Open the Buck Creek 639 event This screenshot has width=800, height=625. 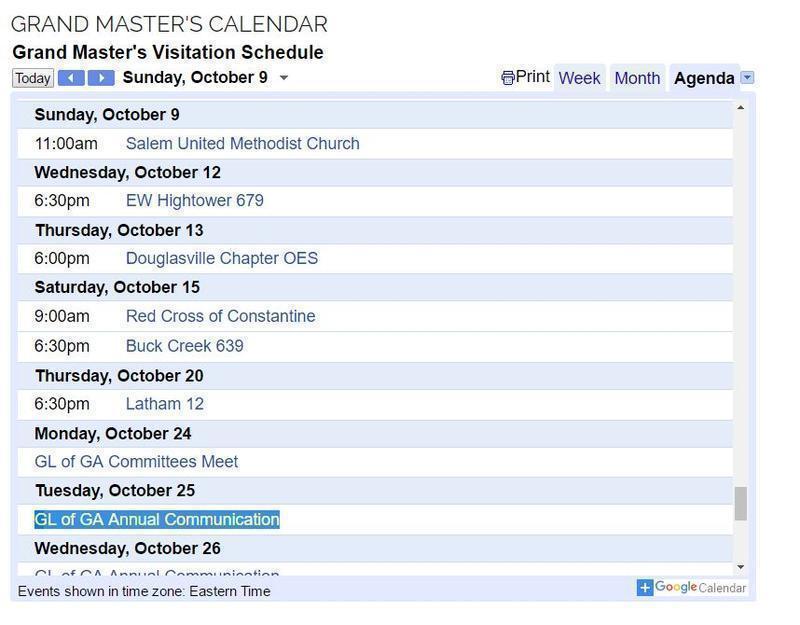click(184, 346)
